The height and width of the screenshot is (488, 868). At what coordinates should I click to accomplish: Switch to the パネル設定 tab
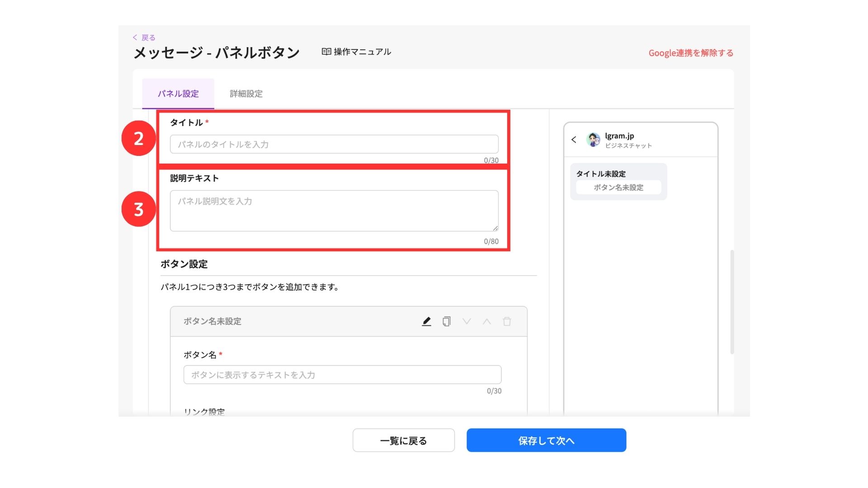[178, 94]
